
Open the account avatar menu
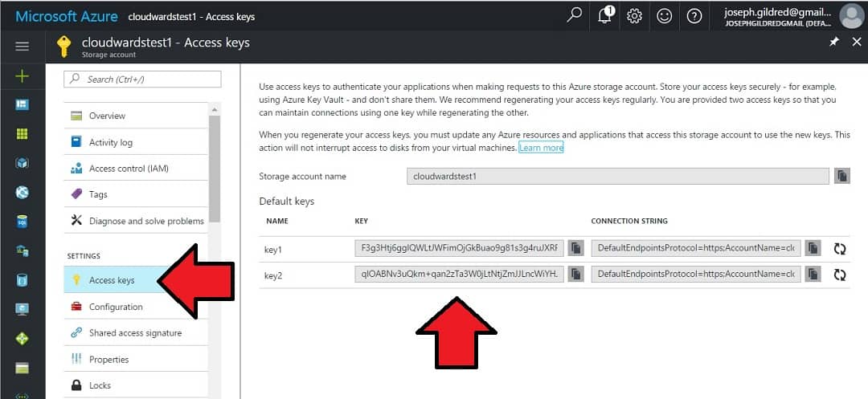pyautogui.click(x=851, y=16)
